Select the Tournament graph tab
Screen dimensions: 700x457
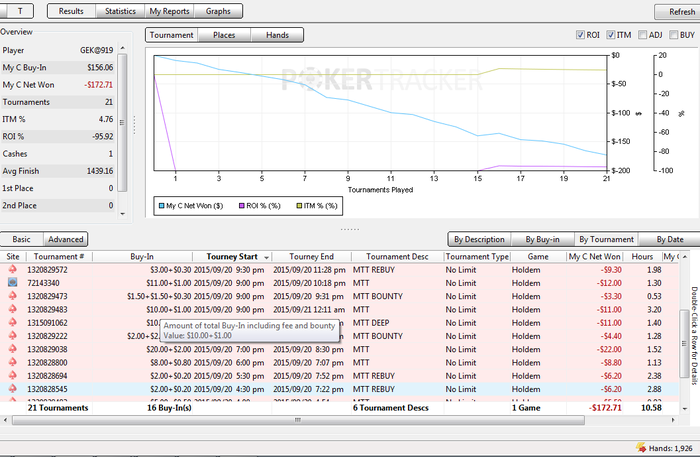pos(172,35)
